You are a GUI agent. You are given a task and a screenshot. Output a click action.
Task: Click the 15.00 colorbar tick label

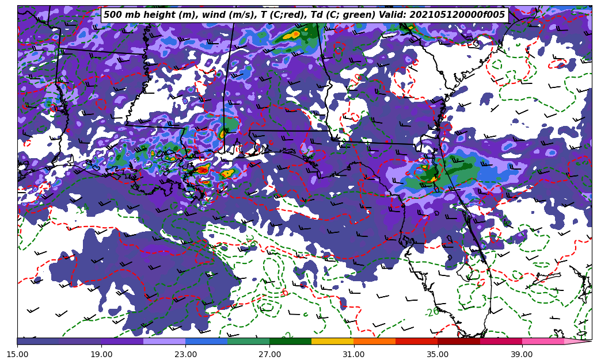tap(17, 354)
